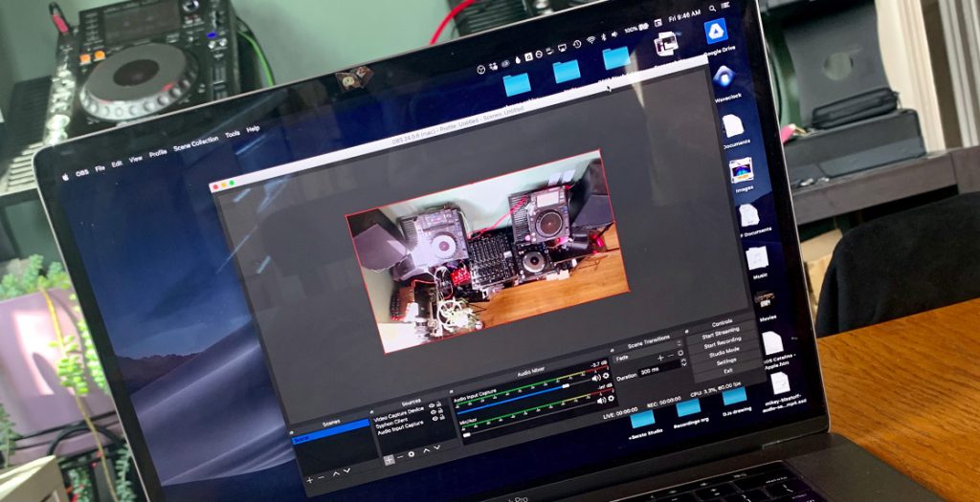Click the Start Streaming button
Screen dimensions: 980x502
(x=721, y=334)
